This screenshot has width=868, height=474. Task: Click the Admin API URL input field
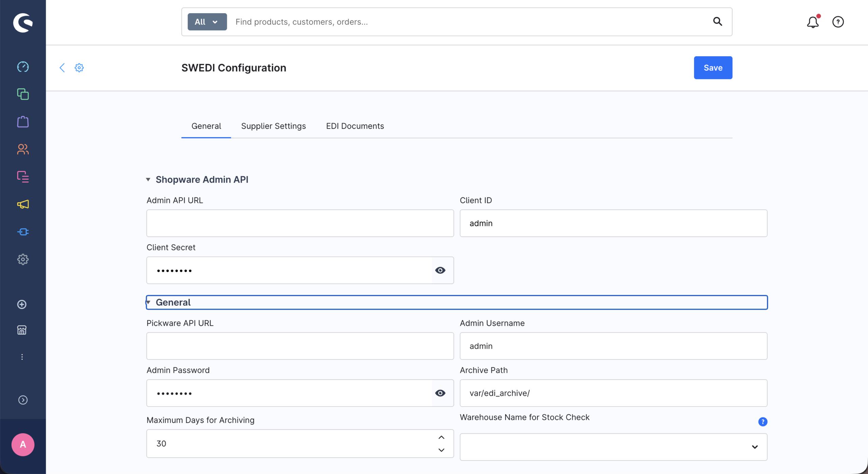click(x=300, y=223)
